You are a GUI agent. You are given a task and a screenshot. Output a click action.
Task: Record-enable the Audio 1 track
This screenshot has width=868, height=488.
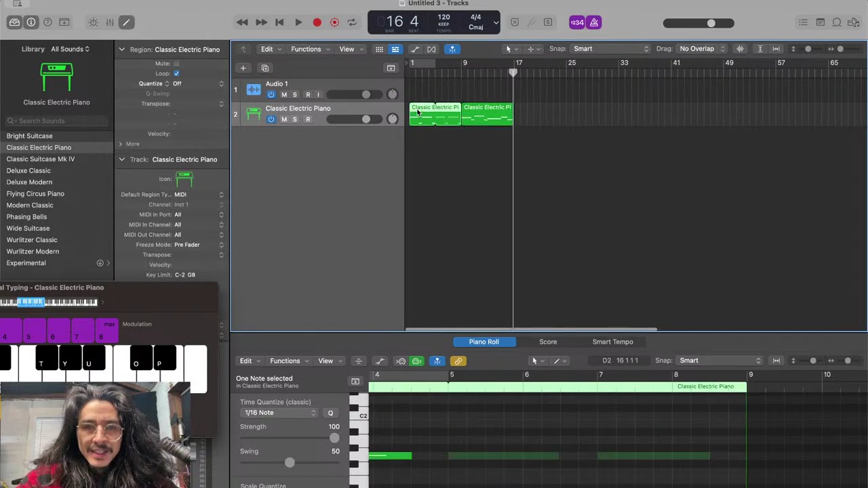point(308,95)
